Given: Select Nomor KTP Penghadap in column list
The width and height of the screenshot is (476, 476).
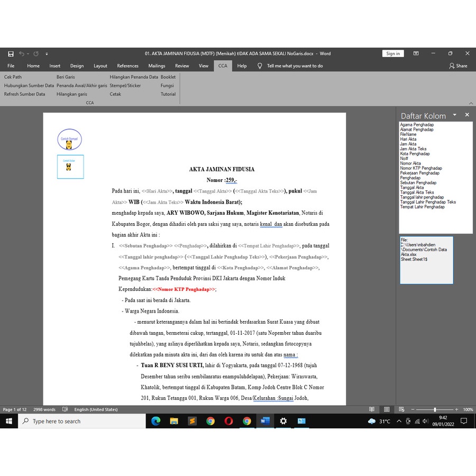Looking at the screenshot, I should [x=421, y=168].
